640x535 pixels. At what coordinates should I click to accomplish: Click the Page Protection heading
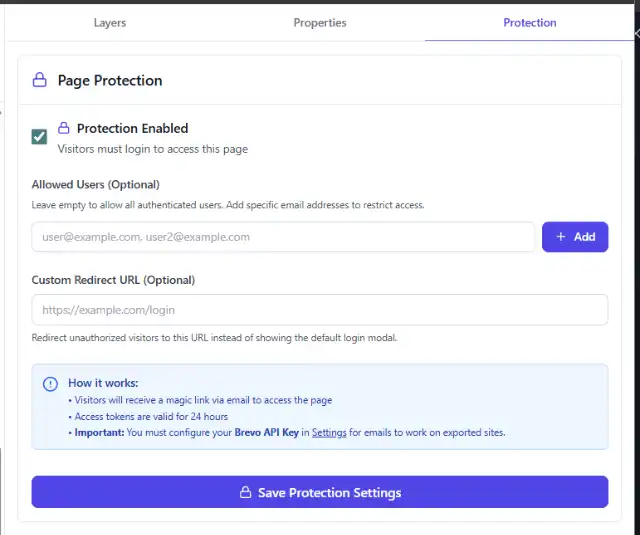(110, 80)
